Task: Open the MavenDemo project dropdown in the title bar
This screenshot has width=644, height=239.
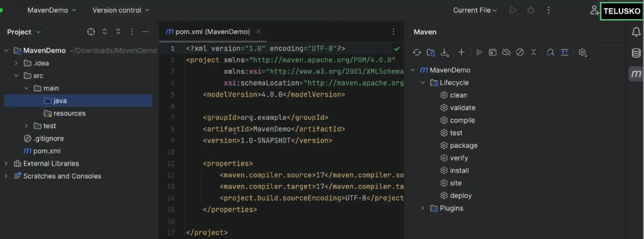Action: pos(52,10)
